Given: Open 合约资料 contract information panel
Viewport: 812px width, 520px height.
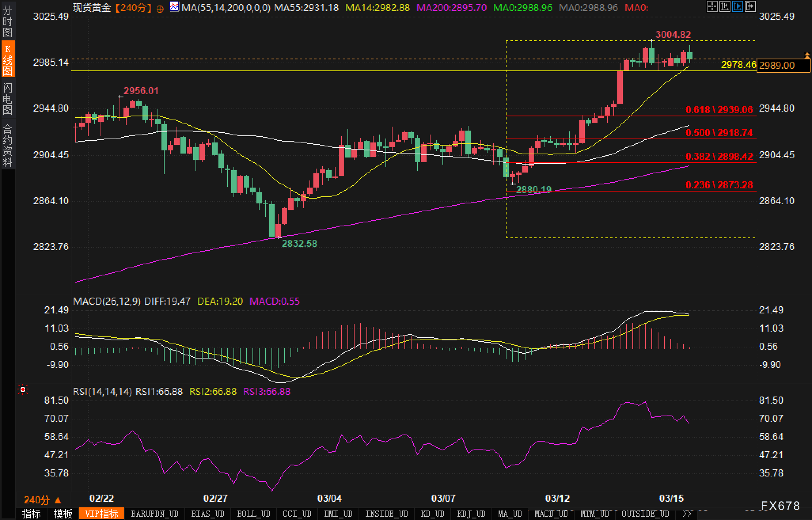Looking at the screenshot, I should 8,145.
